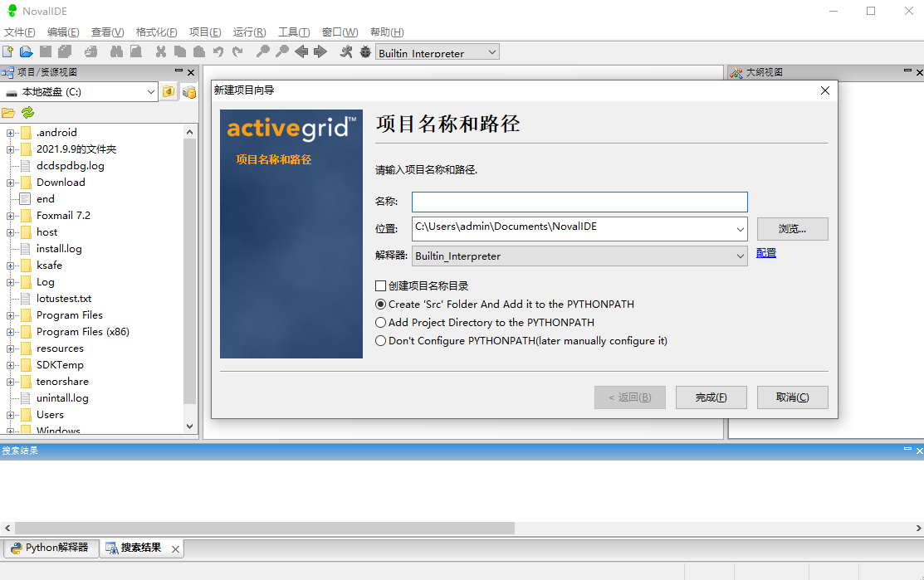Screen dimensions: 924x580
Task: Click the Find binoculars toolbar icon
Action: [x=117, y=51]
